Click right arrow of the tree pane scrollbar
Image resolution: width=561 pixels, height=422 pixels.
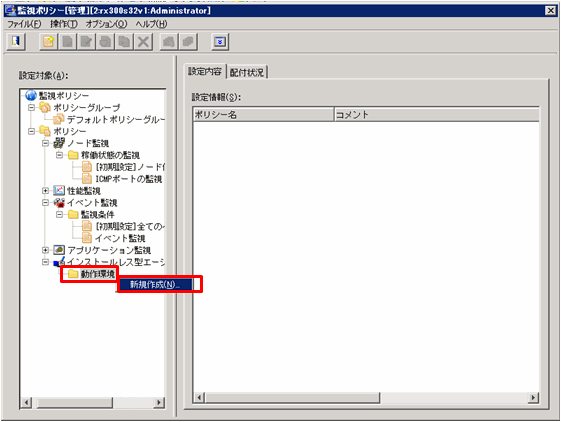159,402
